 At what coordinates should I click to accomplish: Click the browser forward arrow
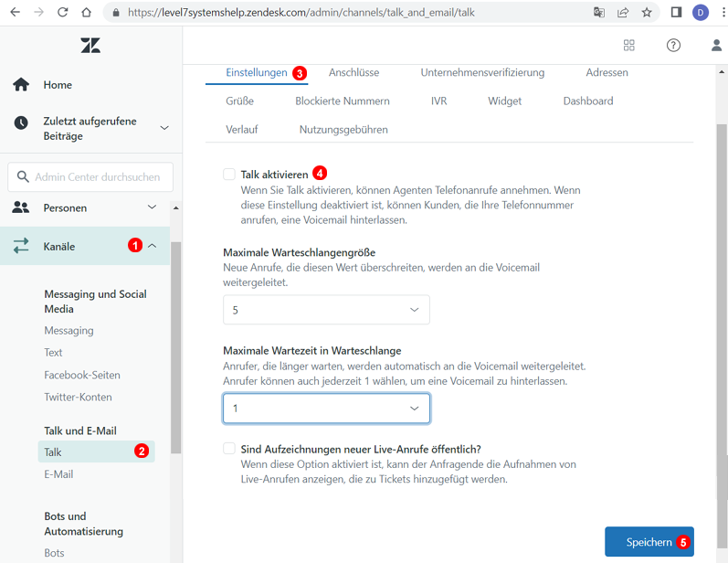coord(39,13)
